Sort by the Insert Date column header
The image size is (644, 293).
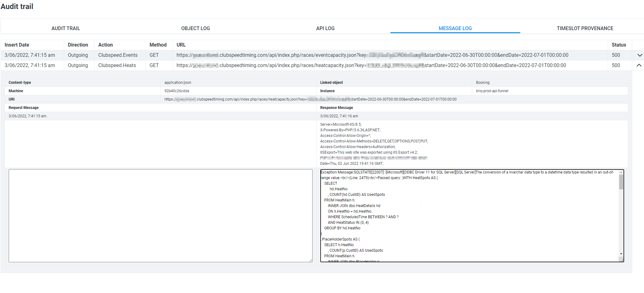[17, 45]
